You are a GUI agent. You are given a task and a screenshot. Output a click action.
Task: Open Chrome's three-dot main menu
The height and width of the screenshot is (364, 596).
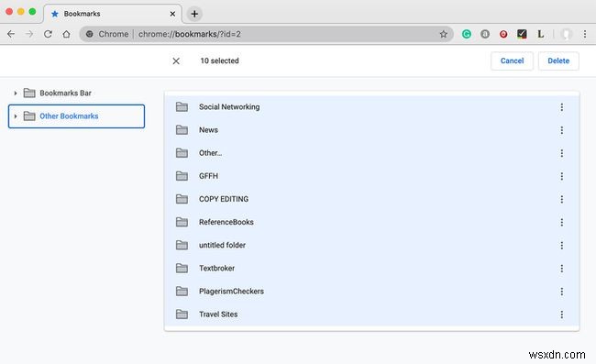[585, 34]
